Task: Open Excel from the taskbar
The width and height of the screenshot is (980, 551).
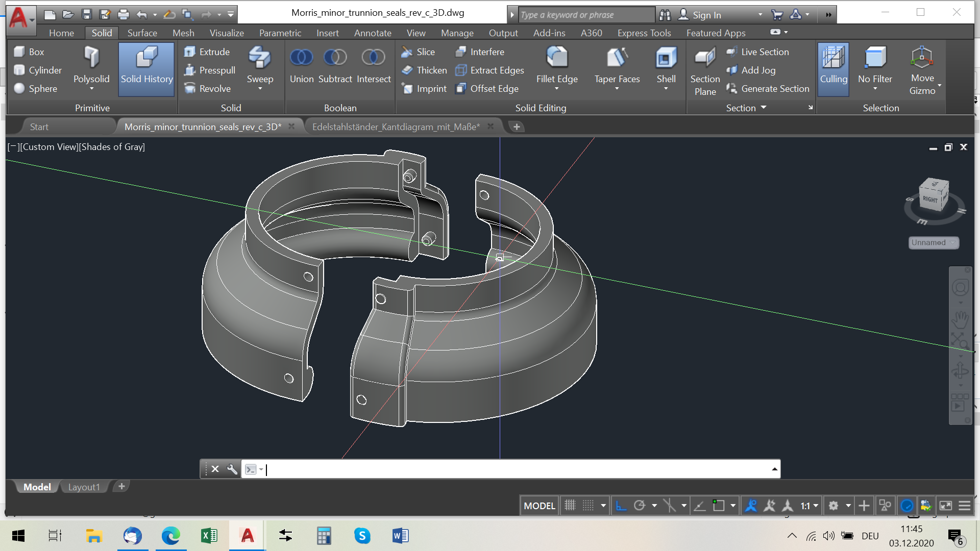Action: click(209, 536)
